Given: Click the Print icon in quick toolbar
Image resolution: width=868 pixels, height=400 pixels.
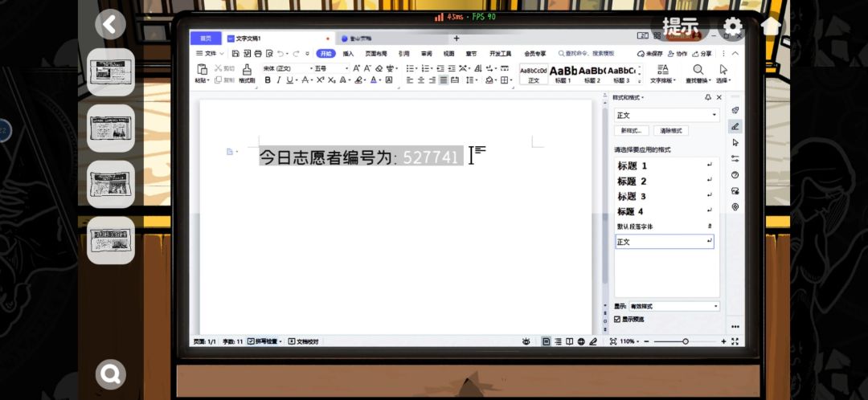Looking at the screenshot, I should pos(257,54).
